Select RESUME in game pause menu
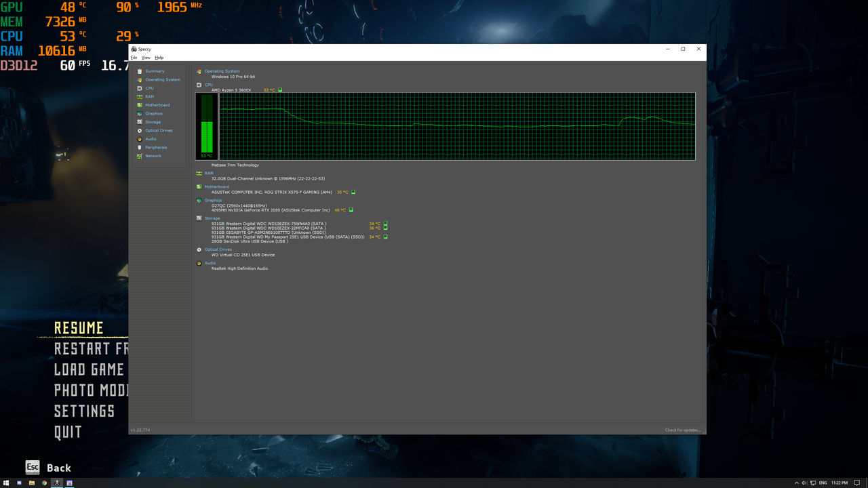Viewport: 868px width, 488px height. point(79,328)
